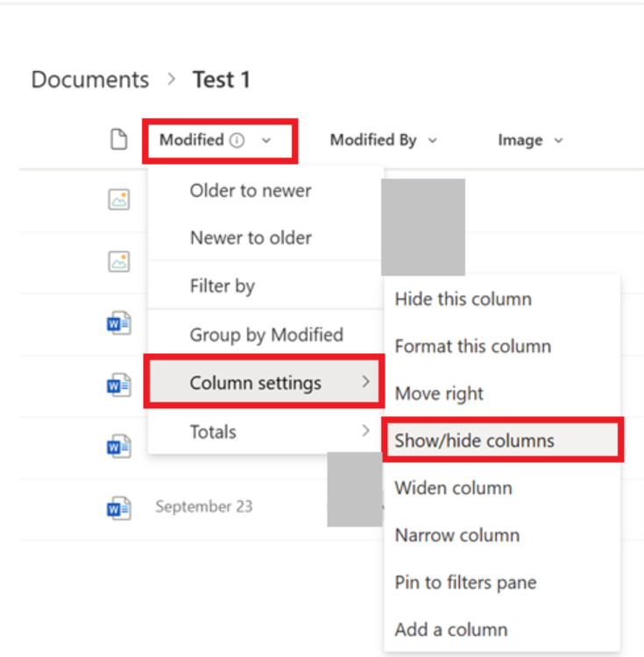Click the info icon beside Modified
Screen dimensions: 644x657
pos(237,140)
